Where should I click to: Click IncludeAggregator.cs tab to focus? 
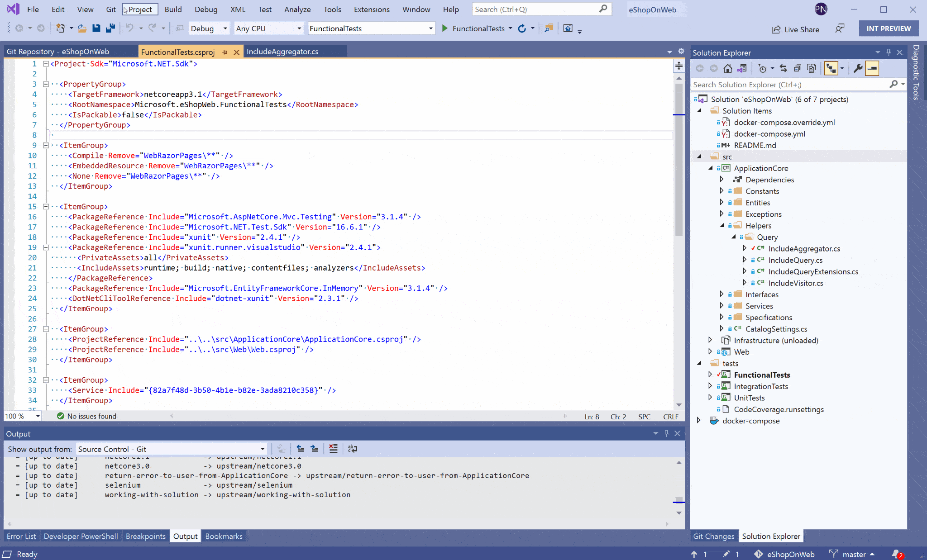282,52
